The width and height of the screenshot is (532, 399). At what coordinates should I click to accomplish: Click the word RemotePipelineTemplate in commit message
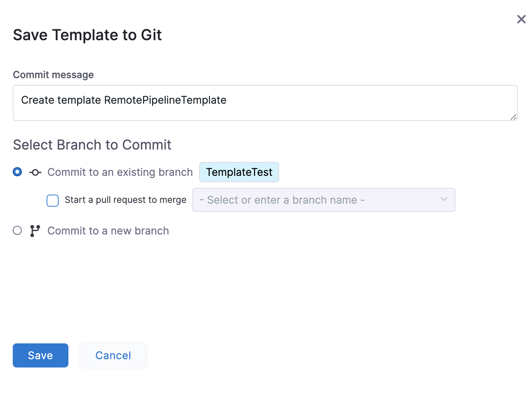[165, 100]
